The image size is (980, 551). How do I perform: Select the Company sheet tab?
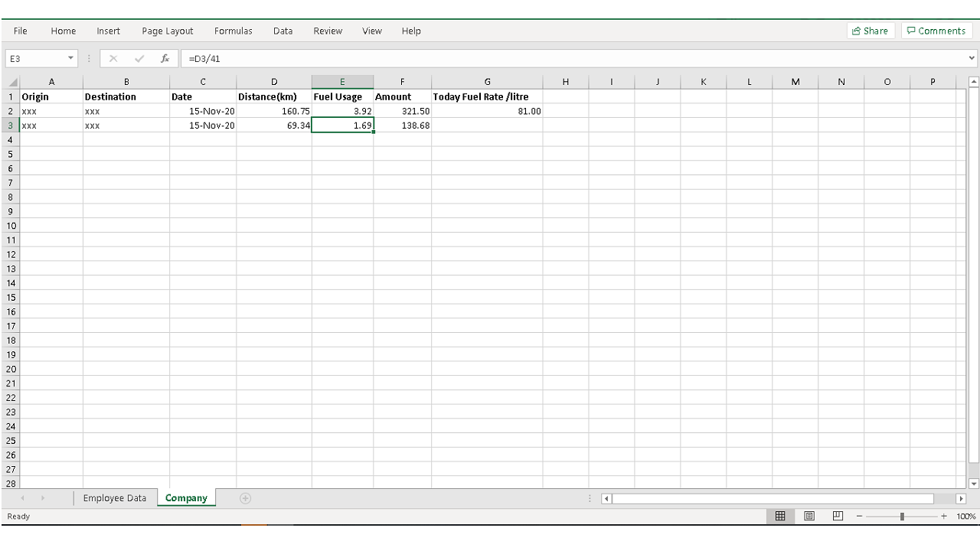click(187, 498)
